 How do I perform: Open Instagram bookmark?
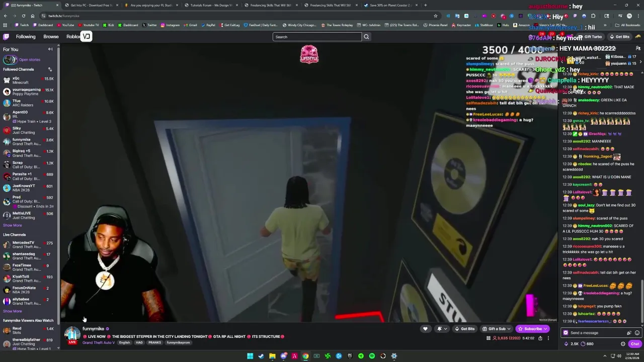pos(170,25)
